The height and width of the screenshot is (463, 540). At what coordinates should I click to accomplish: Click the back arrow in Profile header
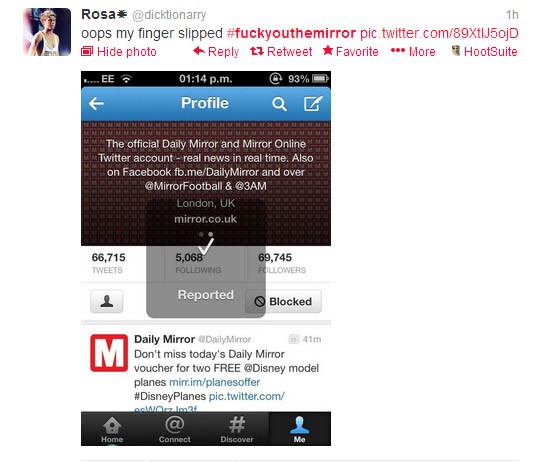pyautogui.click(x=96, y=103)
